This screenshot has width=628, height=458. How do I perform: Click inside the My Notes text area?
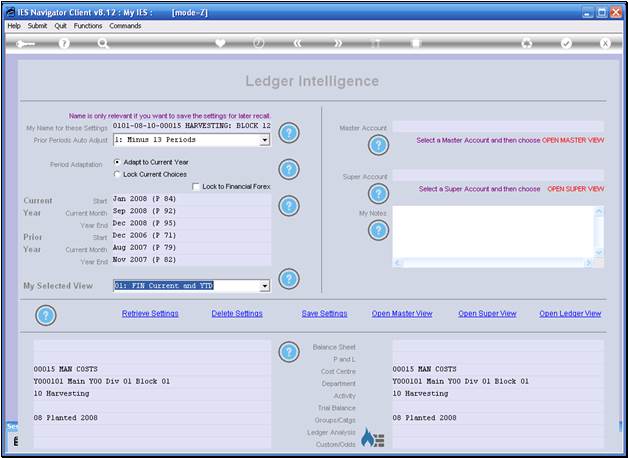[x=493, y=232]
